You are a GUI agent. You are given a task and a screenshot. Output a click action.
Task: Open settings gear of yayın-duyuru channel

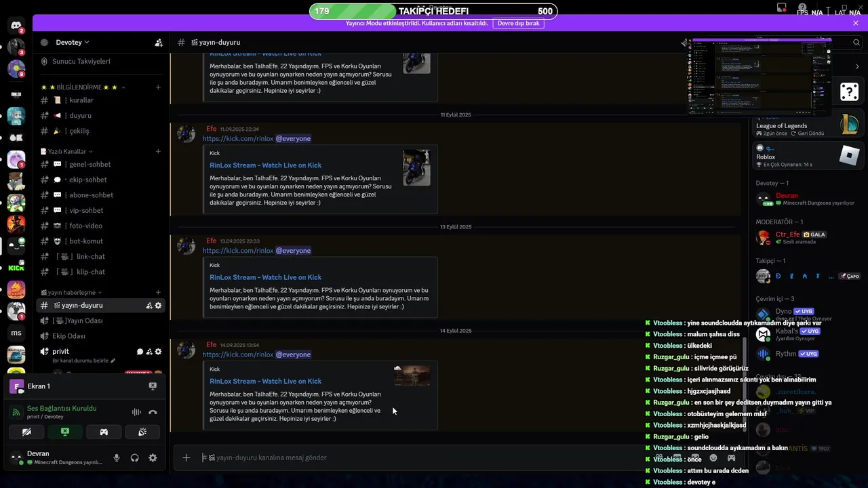click(159, 306)
